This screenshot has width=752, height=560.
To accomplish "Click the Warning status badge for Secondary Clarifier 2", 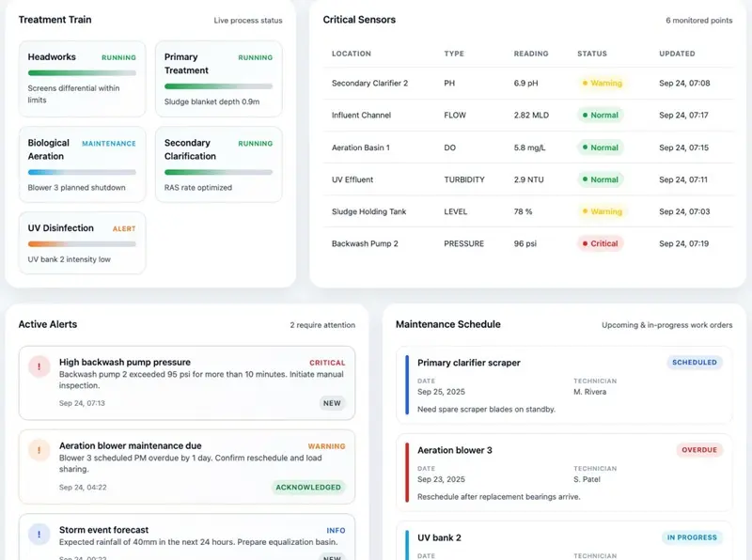I will tap(602, 84).
